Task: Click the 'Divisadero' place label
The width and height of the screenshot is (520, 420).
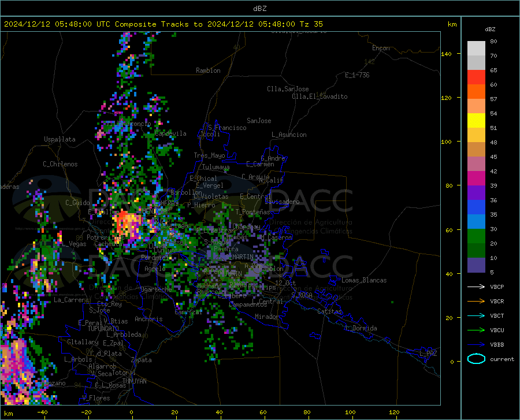Action: pyautogui.click(x=282, y=202)
